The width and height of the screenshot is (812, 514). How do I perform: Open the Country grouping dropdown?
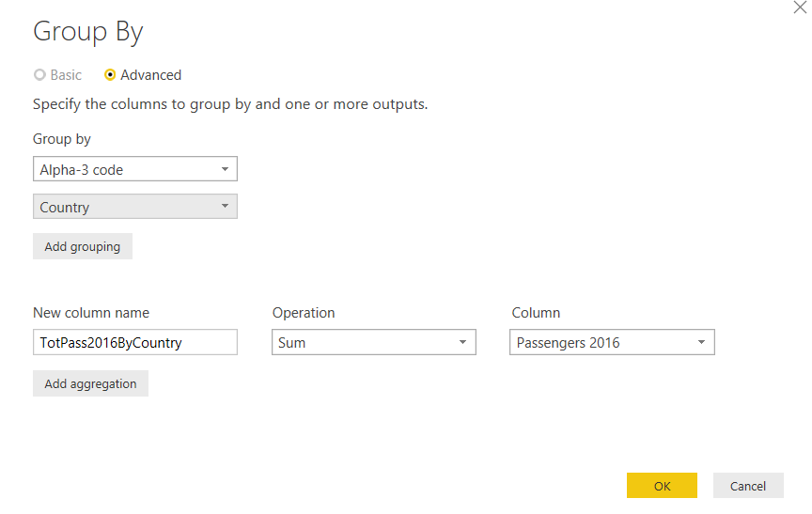[x=134, y=207]
